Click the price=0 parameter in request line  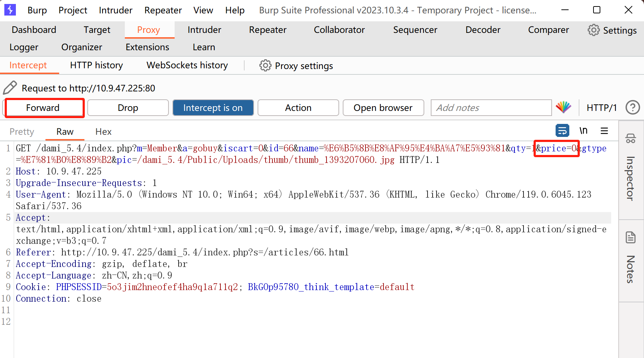[559, 148]
